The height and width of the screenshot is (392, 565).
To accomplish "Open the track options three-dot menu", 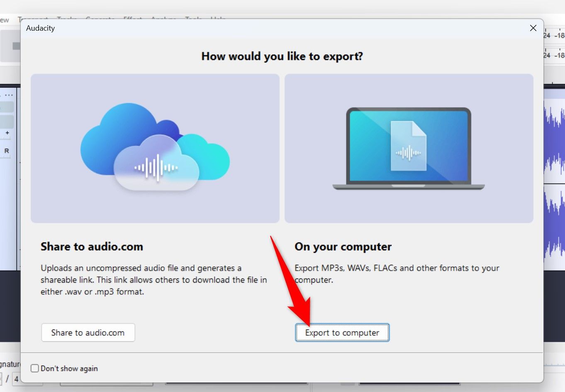I will click(x=9, y=95).
